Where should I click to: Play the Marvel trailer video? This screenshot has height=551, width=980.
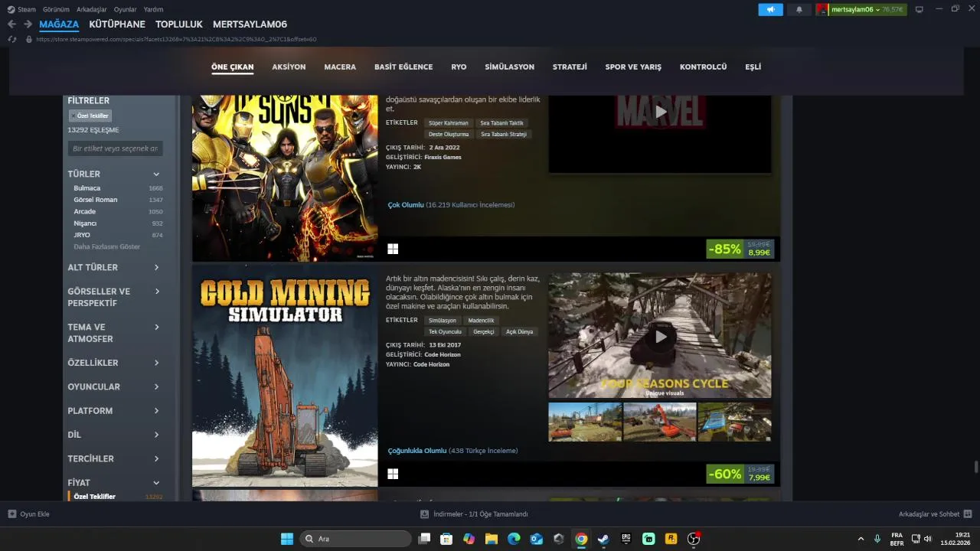tap(660, 112)
